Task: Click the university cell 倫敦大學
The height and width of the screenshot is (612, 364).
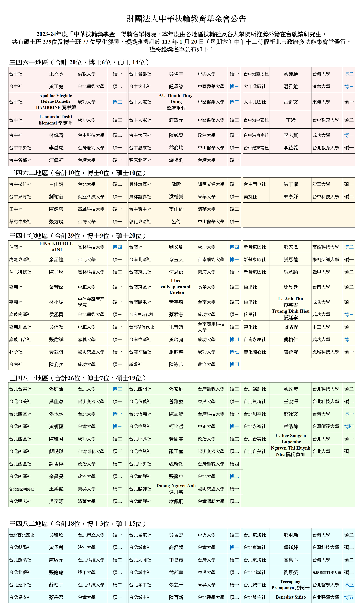Action: point(92,74)
